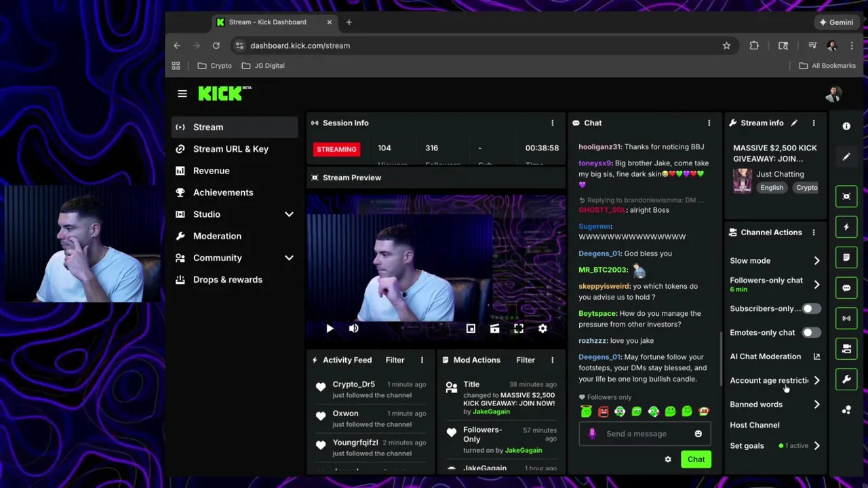This screenshot has height=488, width=868.
Task: Click the pencil icon in the right widget strip
Action: coord(846,157)
